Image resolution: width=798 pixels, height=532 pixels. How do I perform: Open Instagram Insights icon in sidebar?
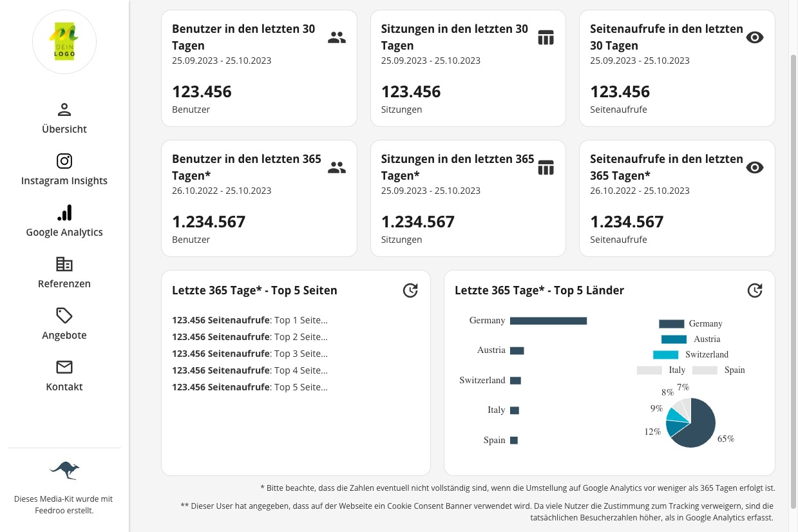64,161
